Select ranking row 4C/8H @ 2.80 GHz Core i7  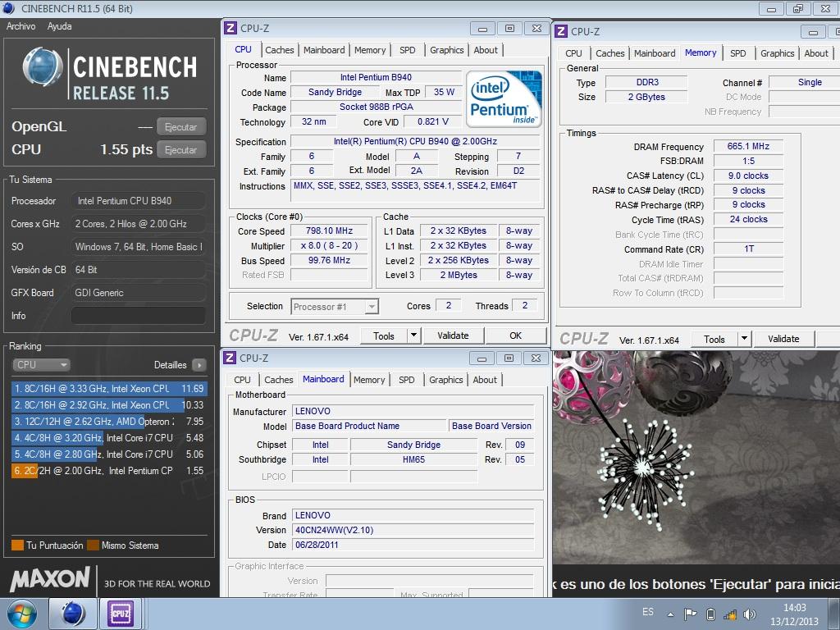coord(109,454)
